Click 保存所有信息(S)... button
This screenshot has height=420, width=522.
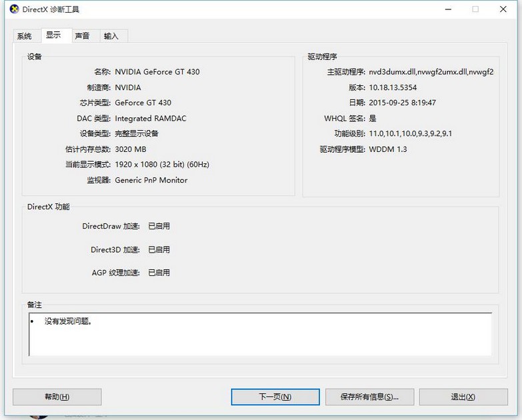[x=369, y=397]
